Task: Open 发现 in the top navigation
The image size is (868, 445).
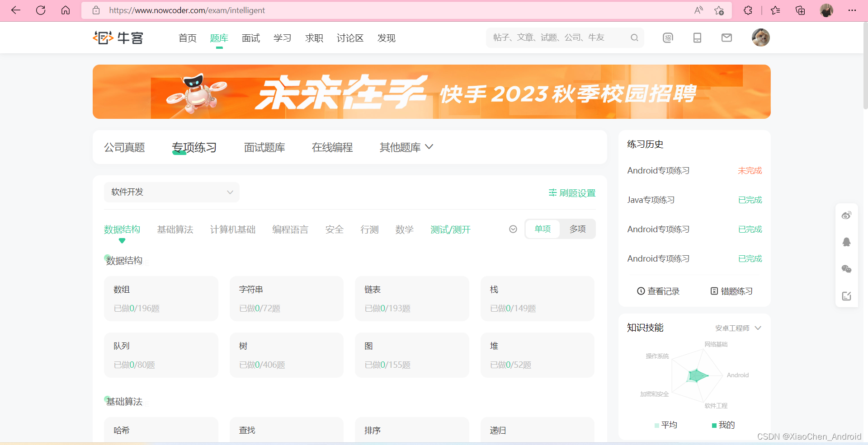Action: (387, 38)
